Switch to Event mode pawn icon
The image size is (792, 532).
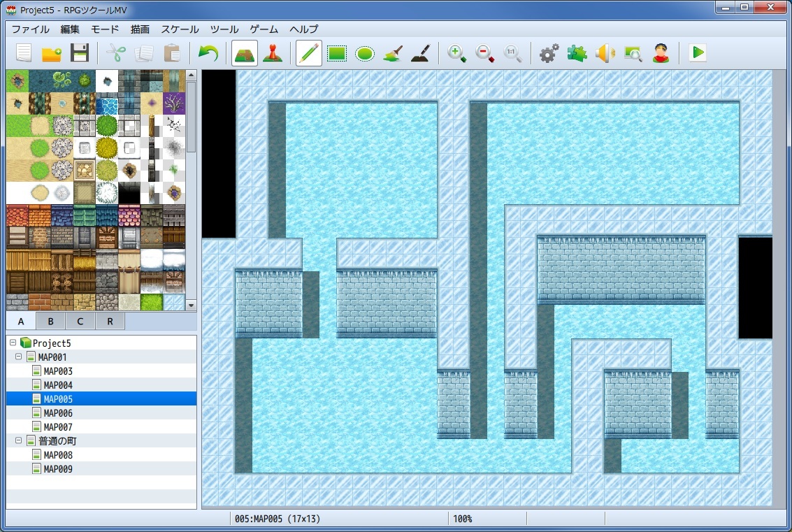[273, 52]
